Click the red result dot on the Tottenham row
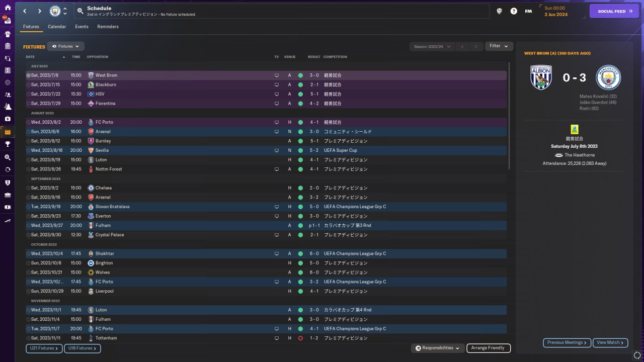This screenshot has width=644, height=362. 300,338
